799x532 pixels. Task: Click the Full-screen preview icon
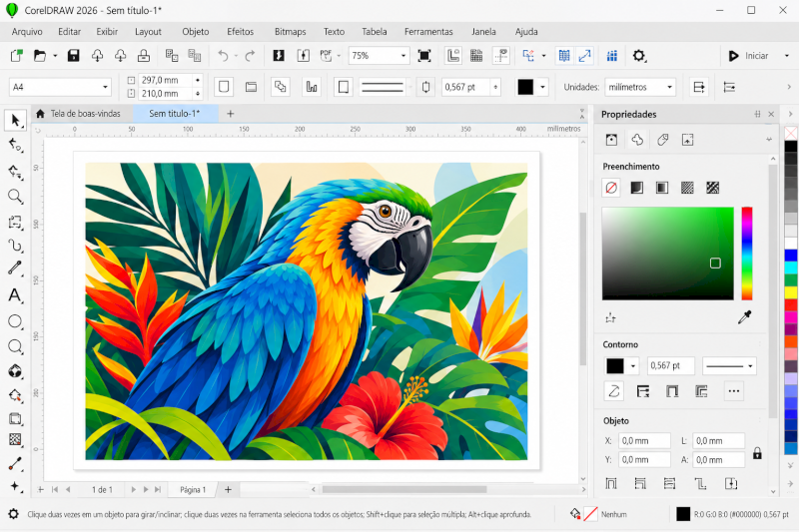[x=423, y=56]
